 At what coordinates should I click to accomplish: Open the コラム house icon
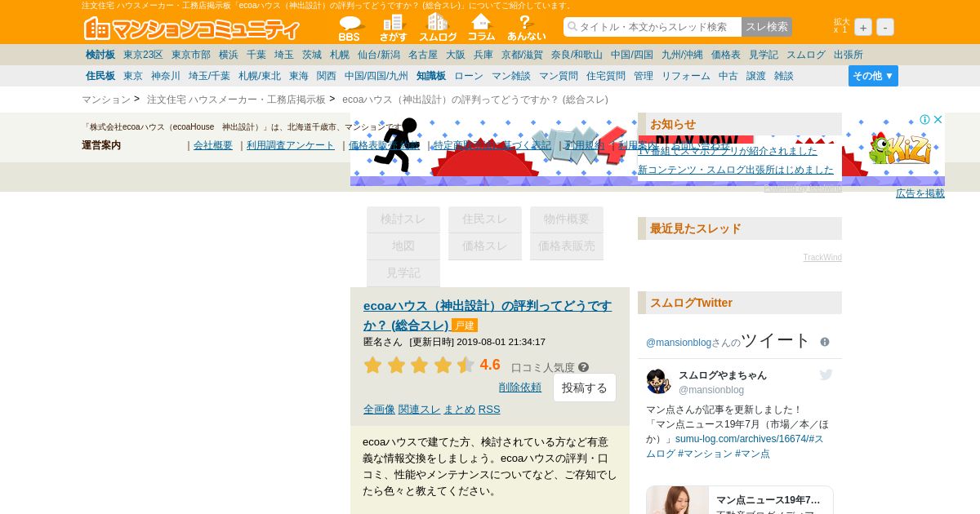click(x=482, y=29)
